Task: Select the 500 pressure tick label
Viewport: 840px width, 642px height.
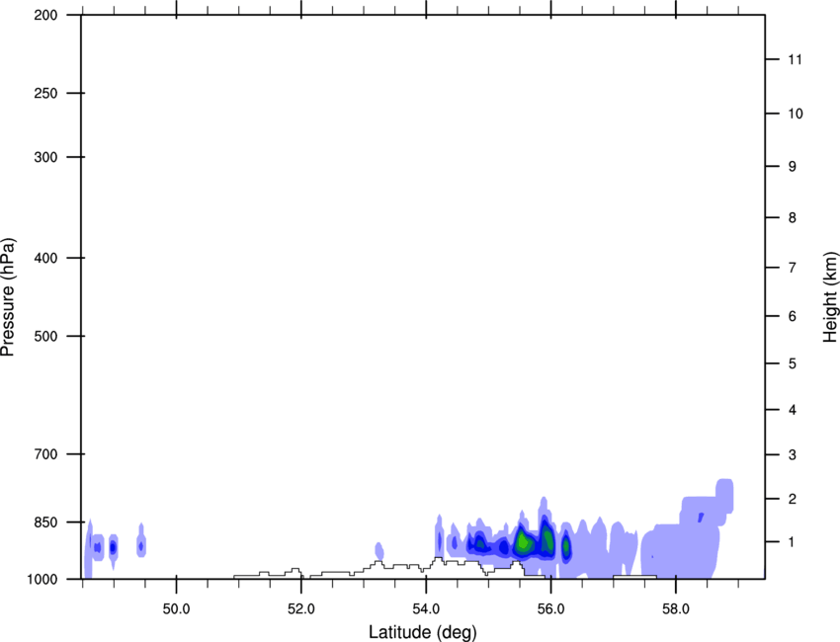Action: [x=45, y=336]
